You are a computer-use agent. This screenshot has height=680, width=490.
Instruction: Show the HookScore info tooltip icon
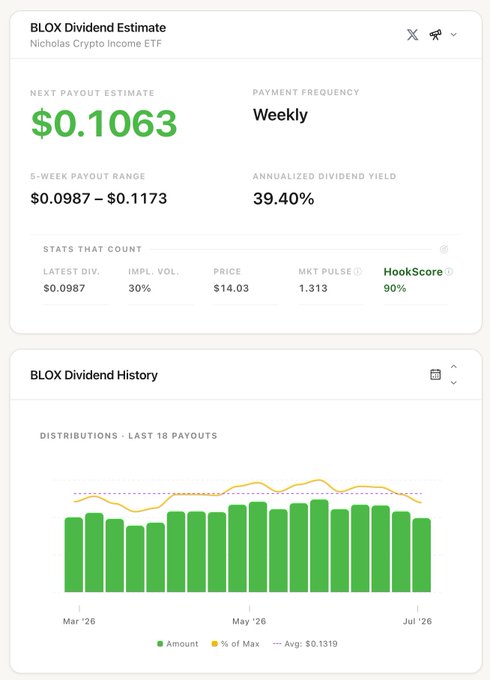(x=449, y=271)
